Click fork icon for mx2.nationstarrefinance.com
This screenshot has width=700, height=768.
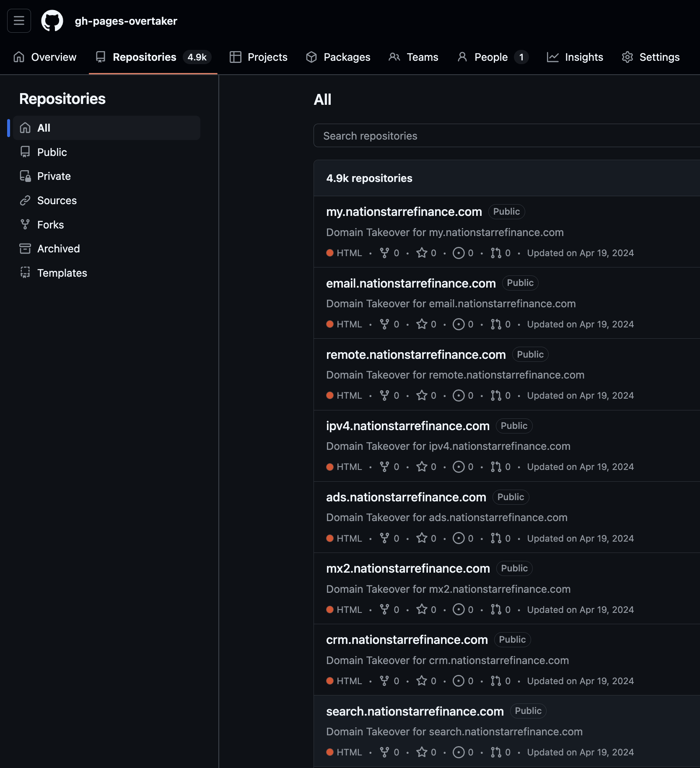[x=384, y=609]
